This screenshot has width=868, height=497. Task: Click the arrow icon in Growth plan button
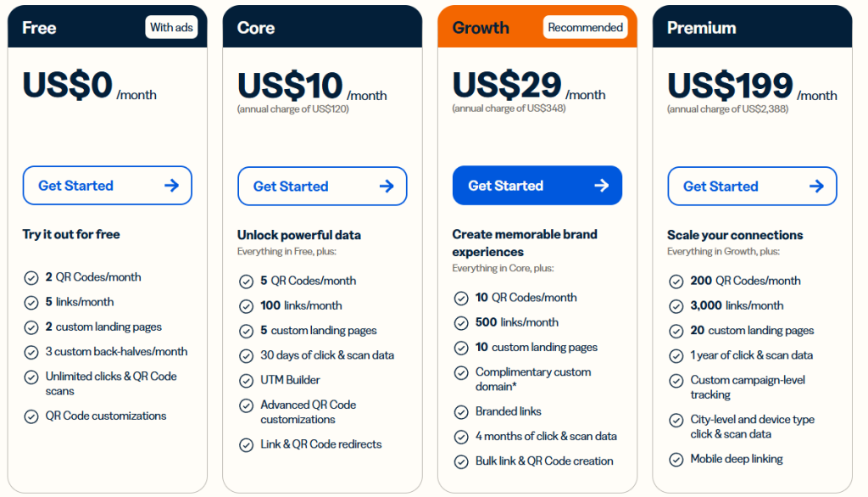602,186
